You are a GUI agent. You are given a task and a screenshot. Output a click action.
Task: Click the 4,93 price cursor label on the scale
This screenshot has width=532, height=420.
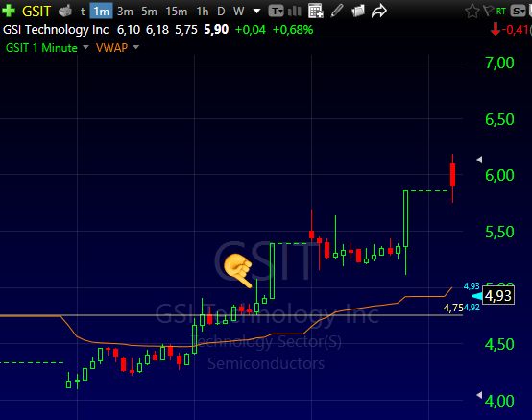coord(498,296)
